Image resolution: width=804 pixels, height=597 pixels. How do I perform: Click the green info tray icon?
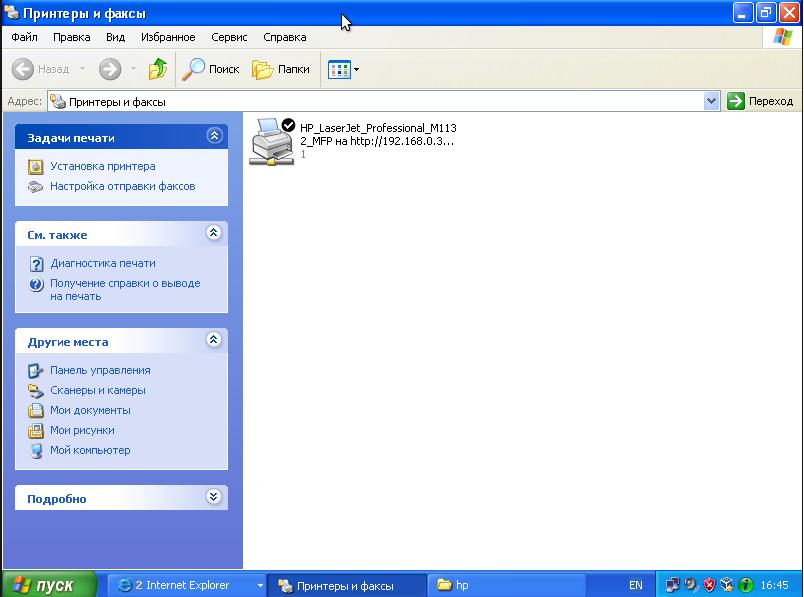(746, 585)
